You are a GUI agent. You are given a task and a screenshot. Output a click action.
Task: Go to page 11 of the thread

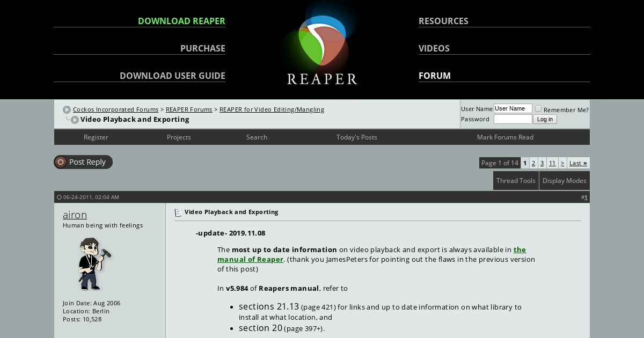(x=552, y=163)
